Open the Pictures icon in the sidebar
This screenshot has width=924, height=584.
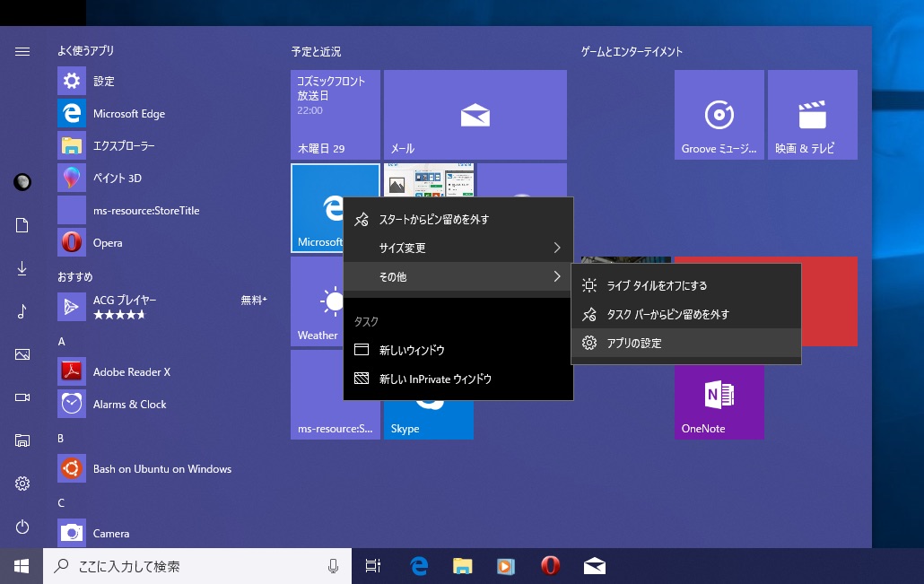[22, 354]
